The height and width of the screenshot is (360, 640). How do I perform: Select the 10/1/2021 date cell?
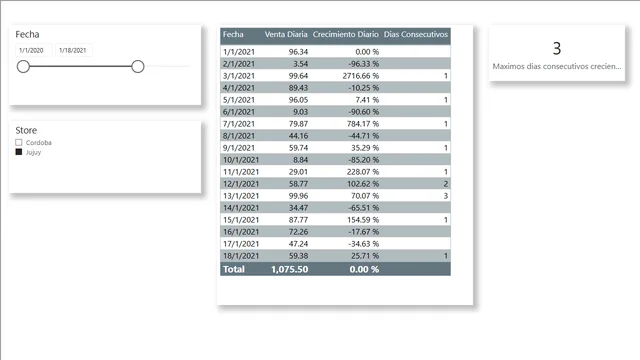click(x=241, y=160)
